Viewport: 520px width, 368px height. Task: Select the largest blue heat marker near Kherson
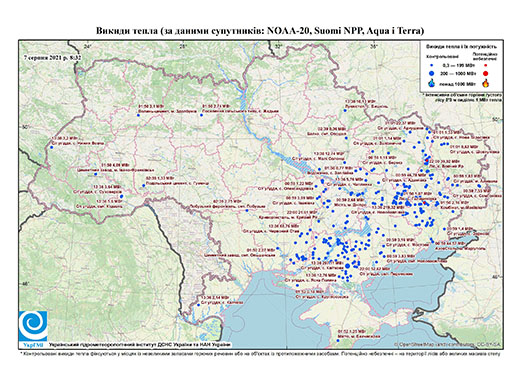pyautogui.click(x=347, y=266)
